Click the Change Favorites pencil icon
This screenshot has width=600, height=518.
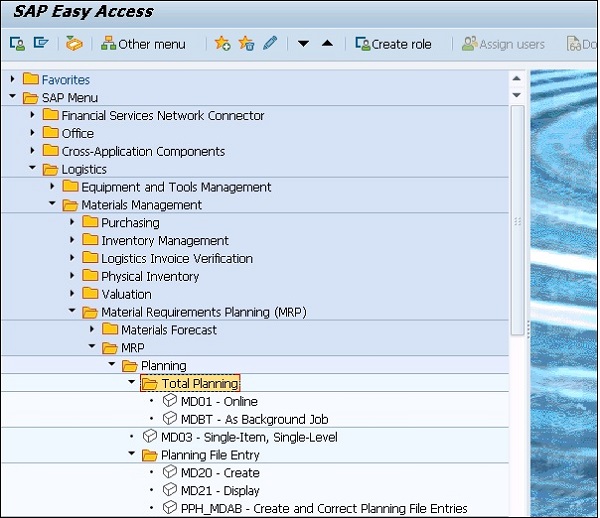[270, 43]
